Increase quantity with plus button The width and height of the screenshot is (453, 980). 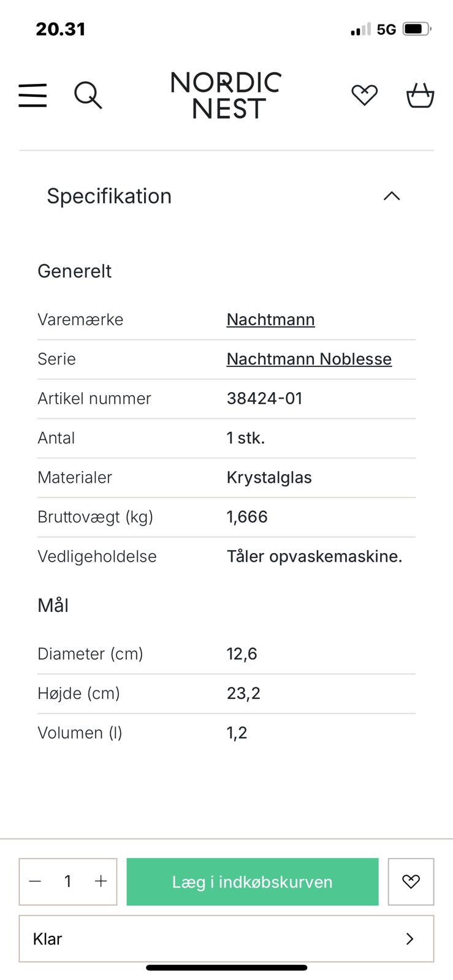coord(101,881)
